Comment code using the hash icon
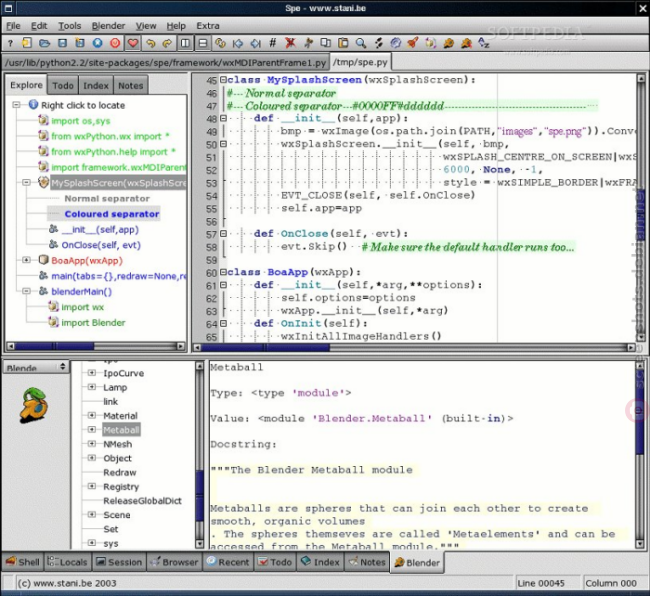This screenshot has height=596, width=650. coord(273,43)
